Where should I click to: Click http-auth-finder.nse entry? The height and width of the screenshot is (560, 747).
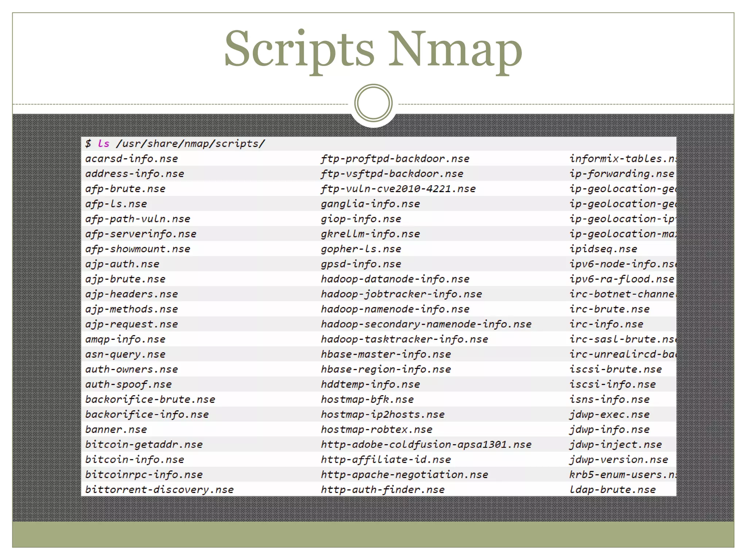[x=383, y=490]
